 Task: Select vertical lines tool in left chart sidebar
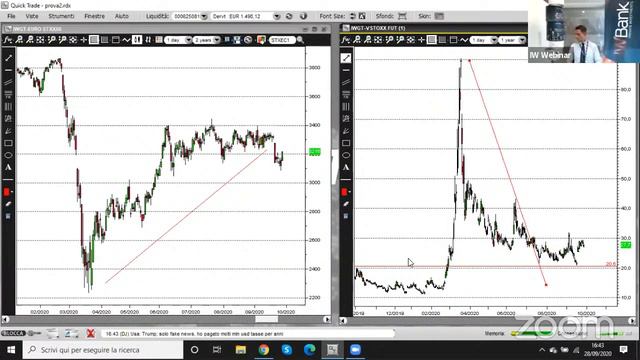(x=8, y=107)
